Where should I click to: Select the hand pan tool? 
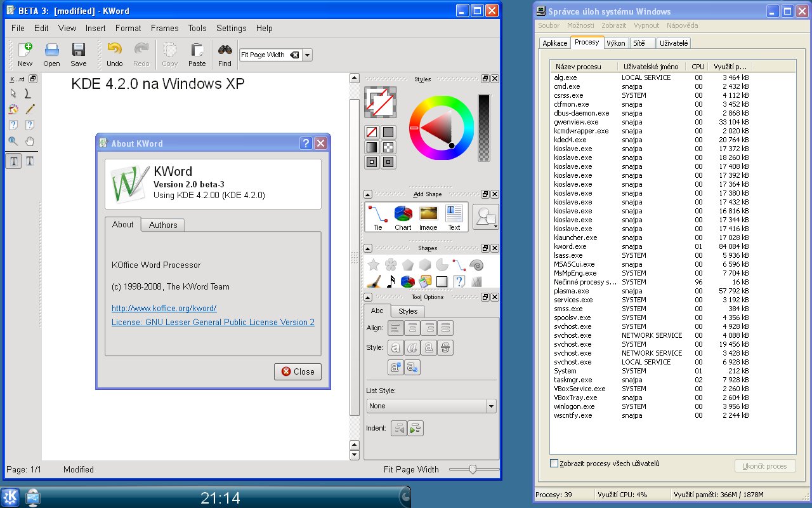(29, 141)
